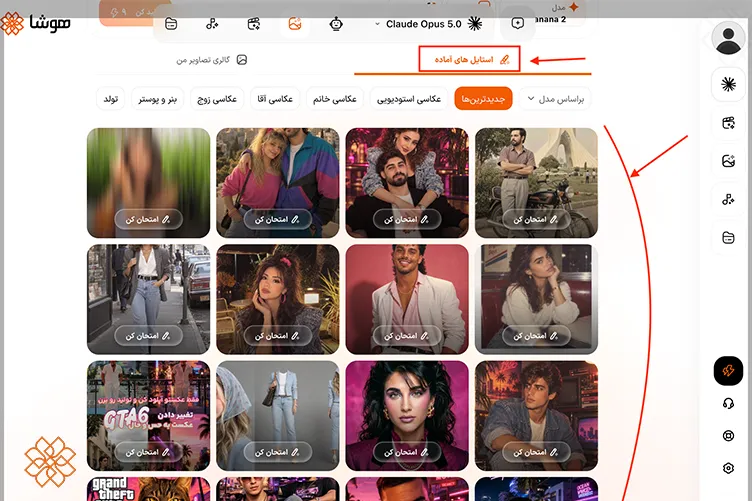The width and height of the screenshot is (752, 501).
Task: Click امتحان کن on woman at night cafe
Action: 278,336
